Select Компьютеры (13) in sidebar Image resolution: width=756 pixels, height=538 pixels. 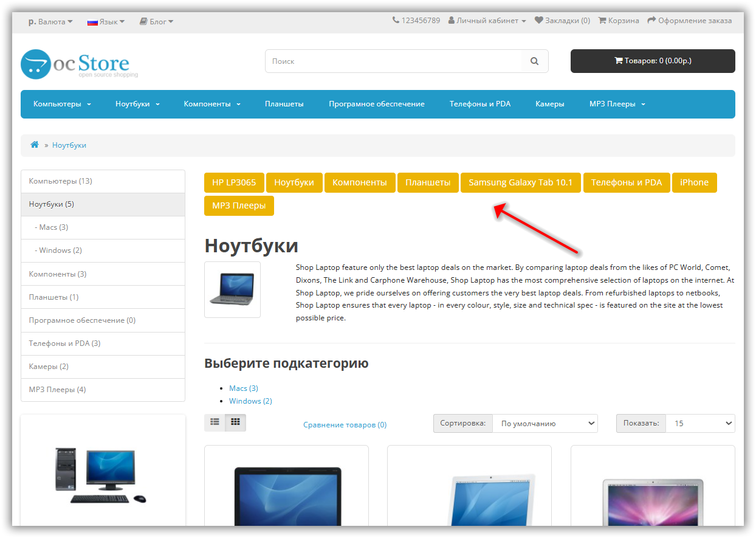(103, 181)
